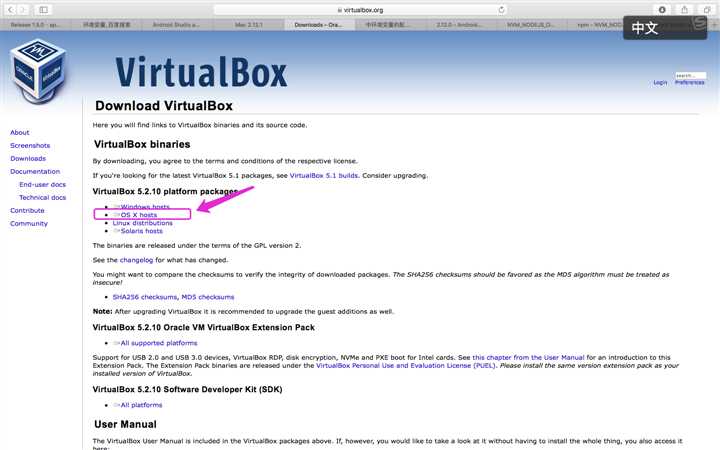Open the Preferences link

(x=690, y=83)
